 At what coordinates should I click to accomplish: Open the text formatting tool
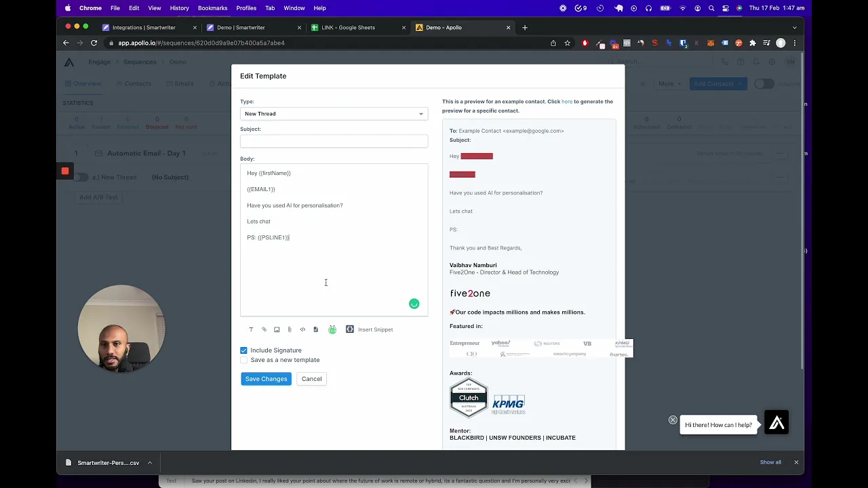pyautogui.click(x=251, y=329)
